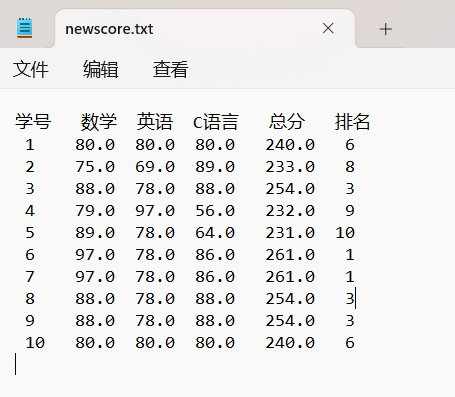Viewport: 455px width, 397px height.
Task: Click the 总分 column header text
Action: click(x=287, y=121)
